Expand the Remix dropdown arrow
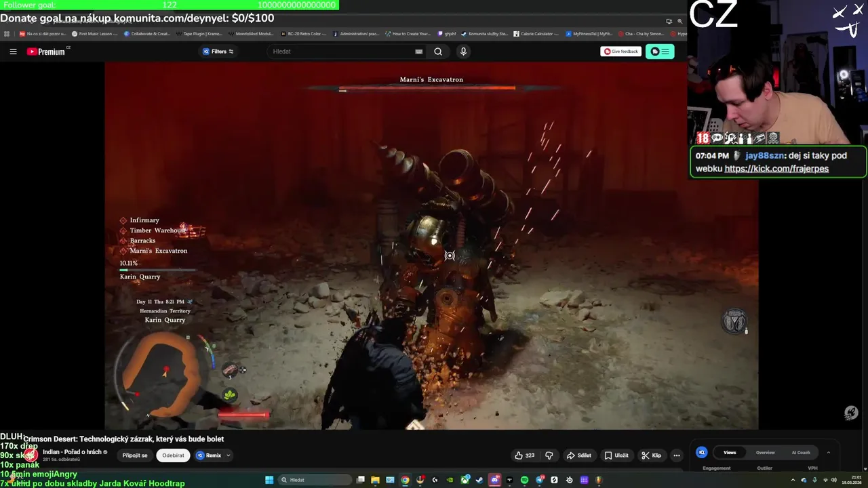 pos(229,455)
